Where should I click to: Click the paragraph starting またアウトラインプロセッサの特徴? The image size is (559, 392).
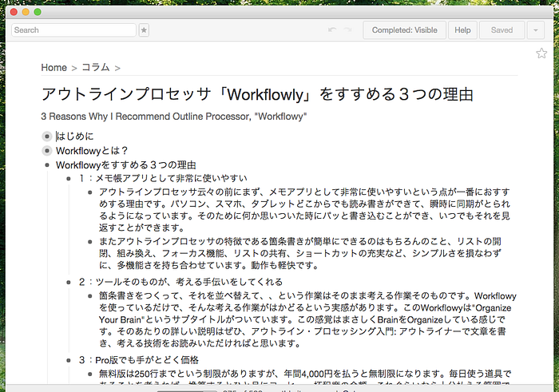tap(300, 253)
